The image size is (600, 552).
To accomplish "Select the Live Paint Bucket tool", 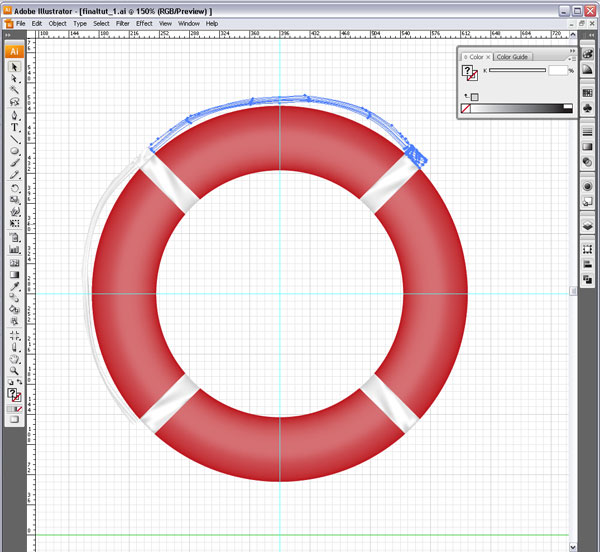I will pyautogui.click(x=14, y=309).
